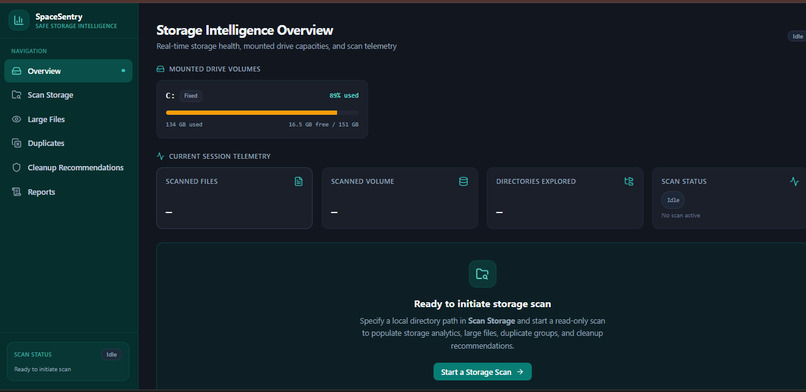
Task: Click the large folder-search icon above Ready message
Action: (483, 274)
